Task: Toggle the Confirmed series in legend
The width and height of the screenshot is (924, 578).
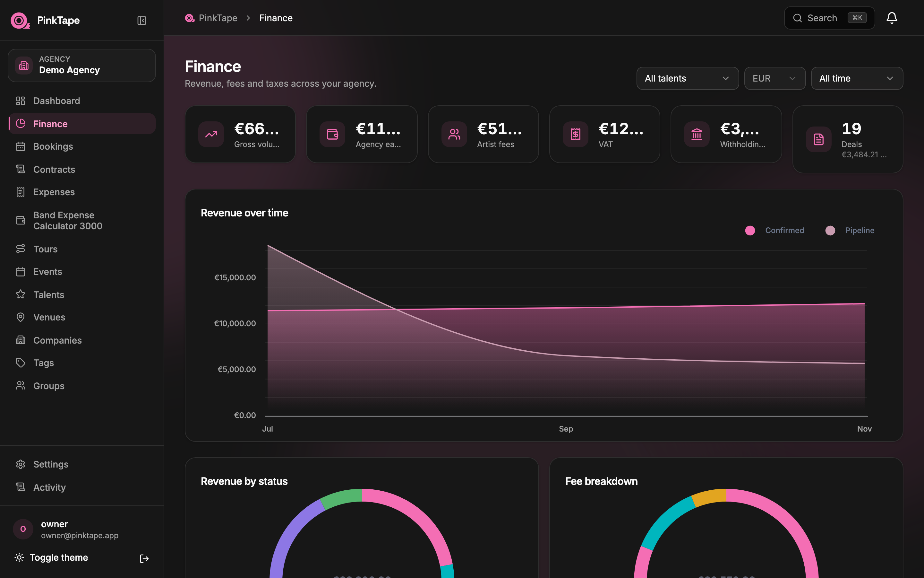Action: 774,231
